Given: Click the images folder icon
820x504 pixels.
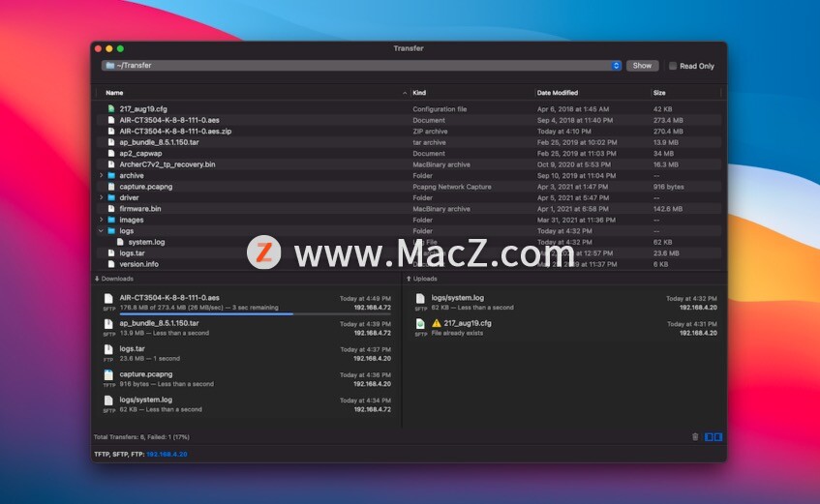Looking at the screenshot, I should tap(111, 220).
